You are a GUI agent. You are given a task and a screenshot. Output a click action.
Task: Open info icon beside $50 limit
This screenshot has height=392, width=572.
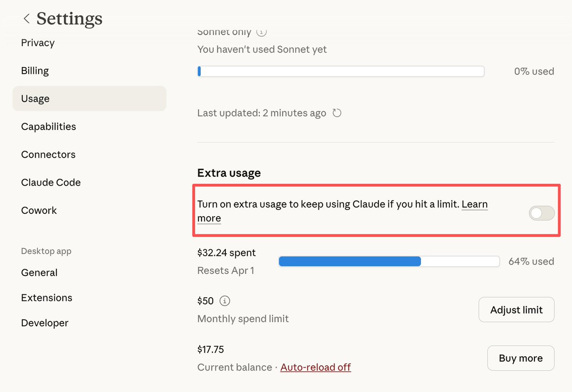click(x=225, y=301)
